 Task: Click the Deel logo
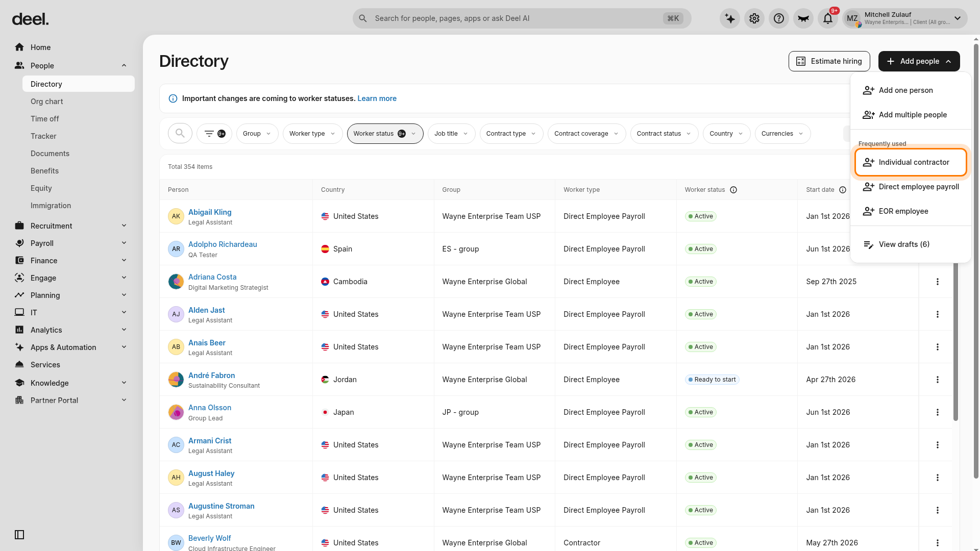click(x=30, y=19)
